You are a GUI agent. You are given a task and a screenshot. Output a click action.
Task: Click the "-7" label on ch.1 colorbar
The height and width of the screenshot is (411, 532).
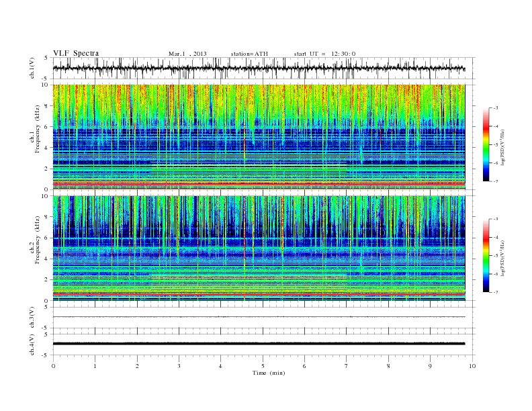(496, 181)
